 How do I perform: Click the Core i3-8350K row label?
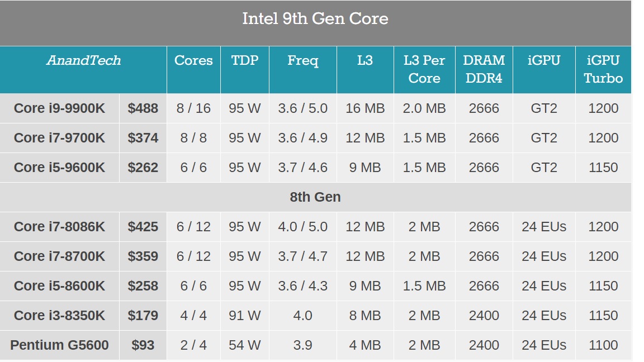point(59,316)
